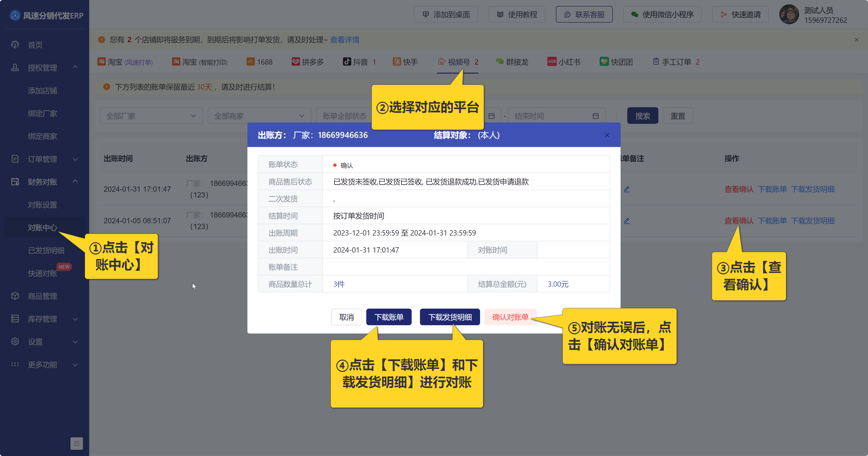Close the 出账方 bill dialog
868x456 pixels.
pos(607,135)
